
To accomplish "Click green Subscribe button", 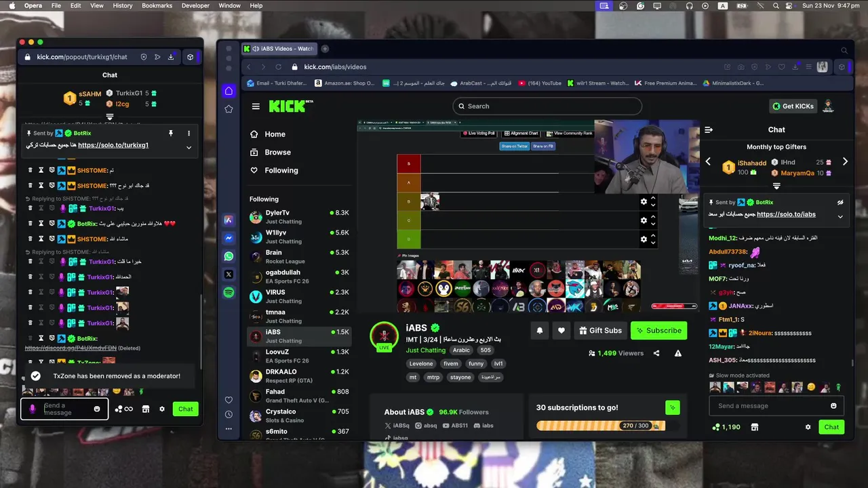I will pos(658,331).
